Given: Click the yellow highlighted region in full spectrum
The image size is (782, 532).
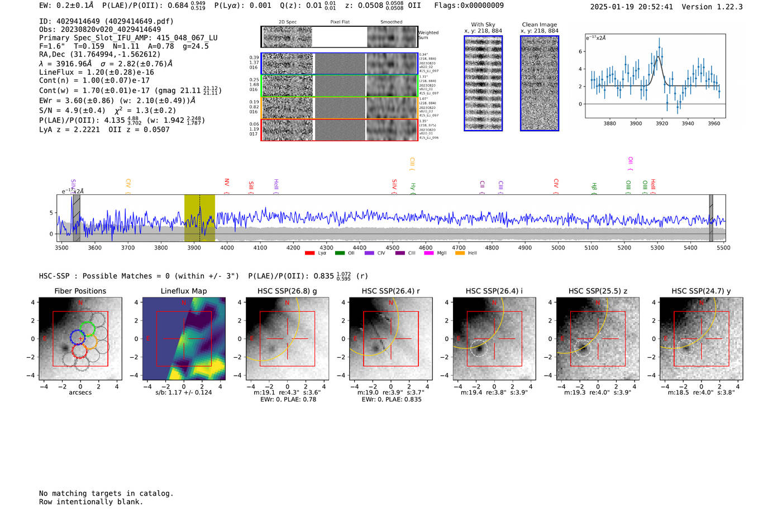Looking at the screenshot, I should pyautogui.click(x=199, y=218).
